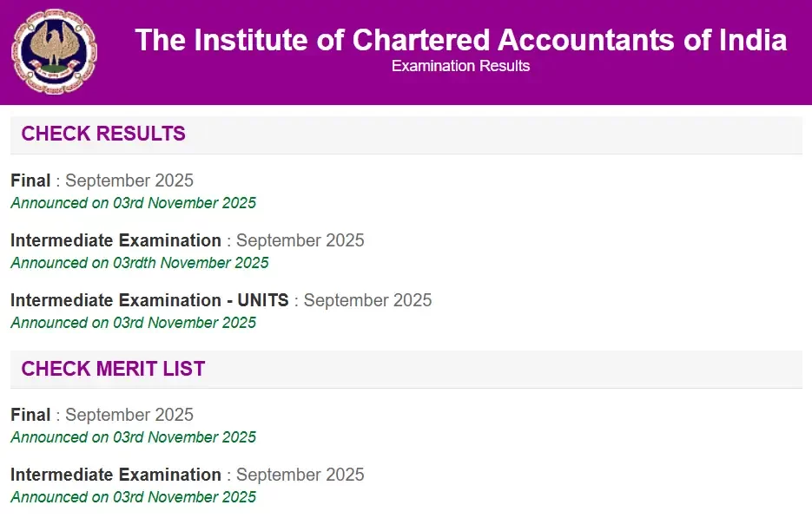Select the Intermediate Examination bold label
This screenshot has width=812, height=518.
(x=116, y=240)
